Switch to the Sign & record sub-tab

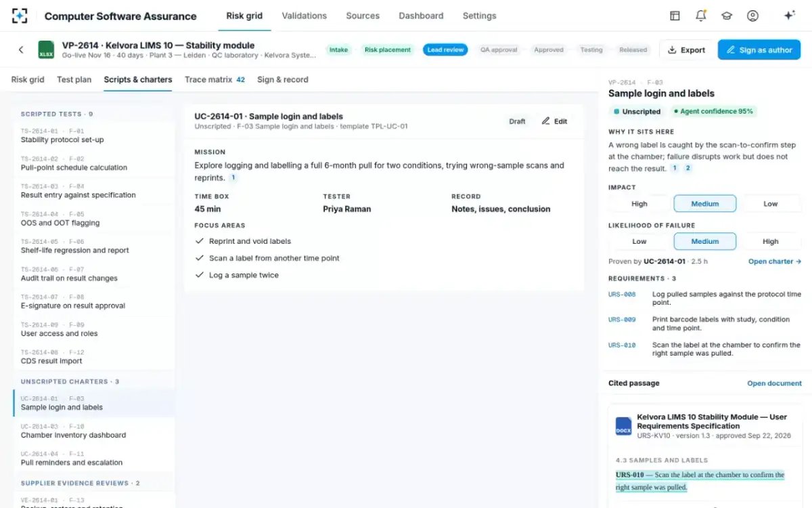click(283, 79)
